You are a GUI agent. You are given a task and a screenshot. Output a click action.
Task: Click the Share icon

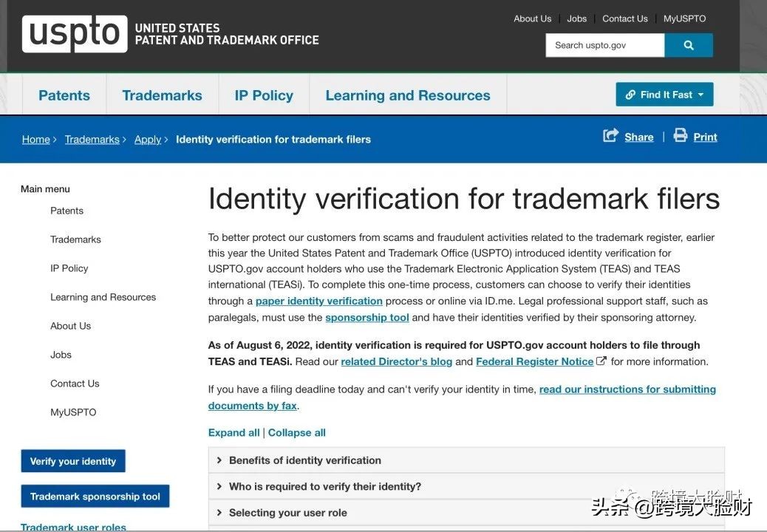(x=610, y=136)
